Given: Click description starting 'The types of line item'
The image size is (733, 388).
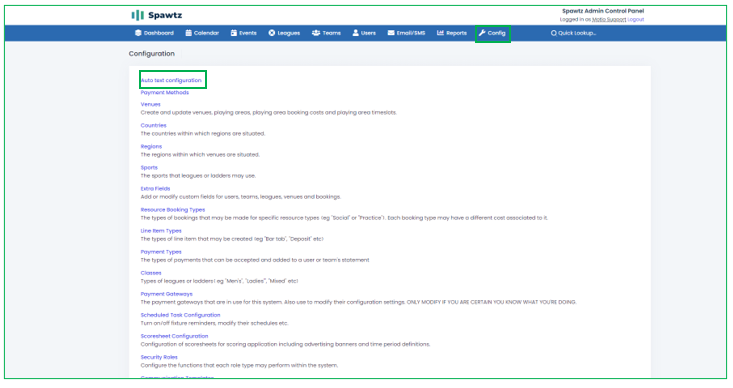Looking at the screenshot, I should tap(232, 239).
